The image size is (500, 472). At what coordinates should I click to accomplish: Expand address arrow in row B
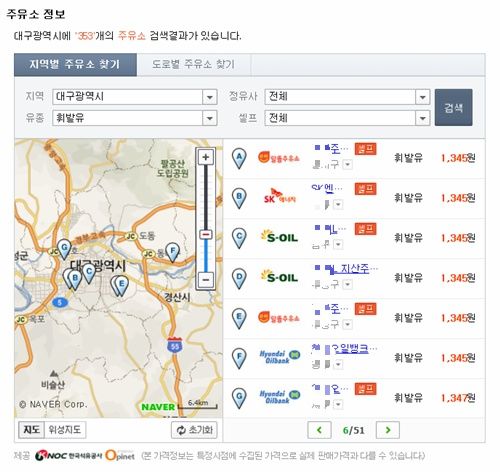coord(338,204)
